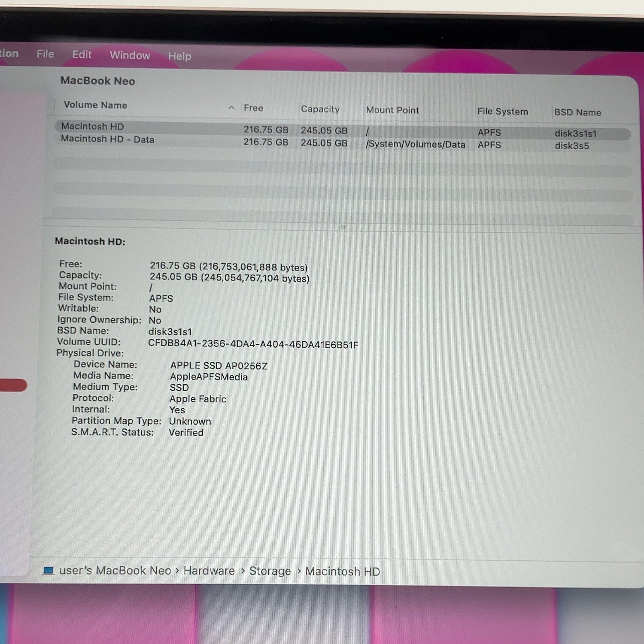Click the Protocol value Apple Fabric
The height and width of the screenshot is (644, 644).
tap(198, 399)
